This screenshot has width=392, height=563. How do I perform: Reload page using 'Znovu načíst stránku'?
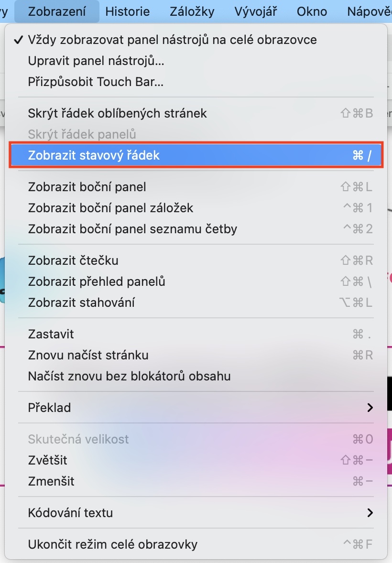click(88, 355)
